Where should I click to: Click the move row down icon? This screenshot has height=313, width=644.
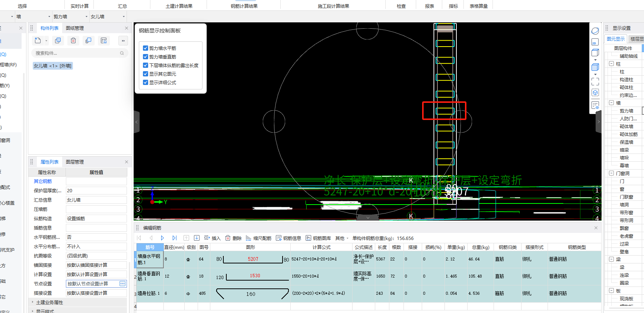pyautogui.click(x=197, y=238)
